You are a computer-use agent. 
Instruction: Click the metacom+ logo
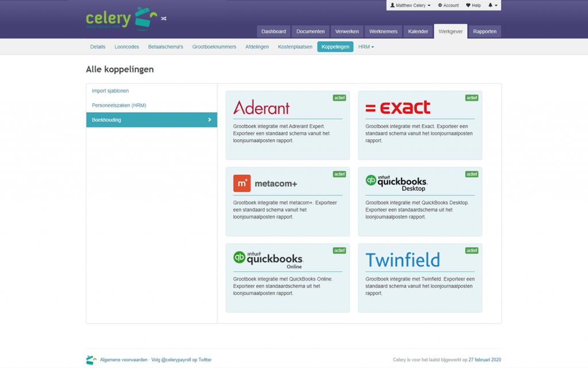coord(265,183)
